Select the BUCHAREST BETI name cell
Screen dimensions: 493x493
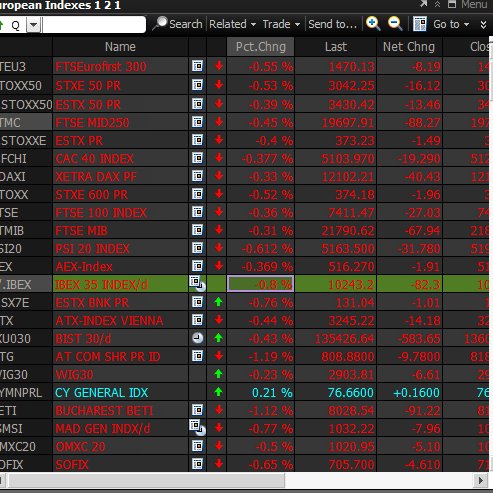(120, 411)
